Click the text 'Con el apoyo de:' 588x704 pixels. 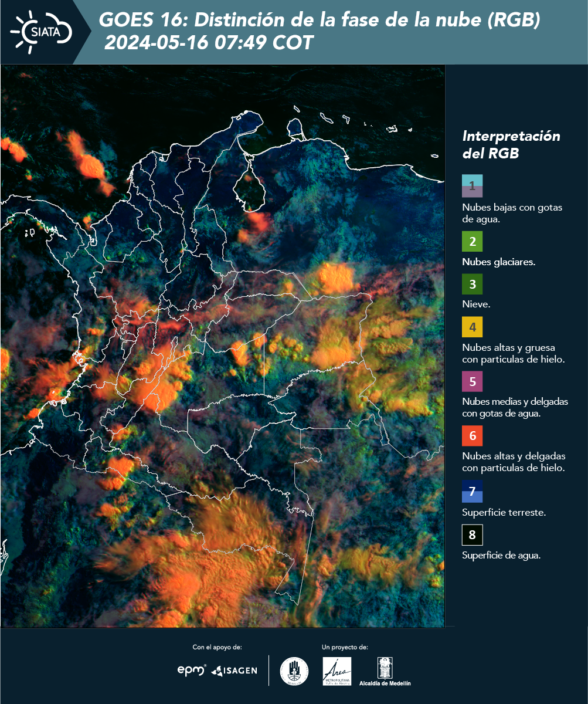coord(217,647)
